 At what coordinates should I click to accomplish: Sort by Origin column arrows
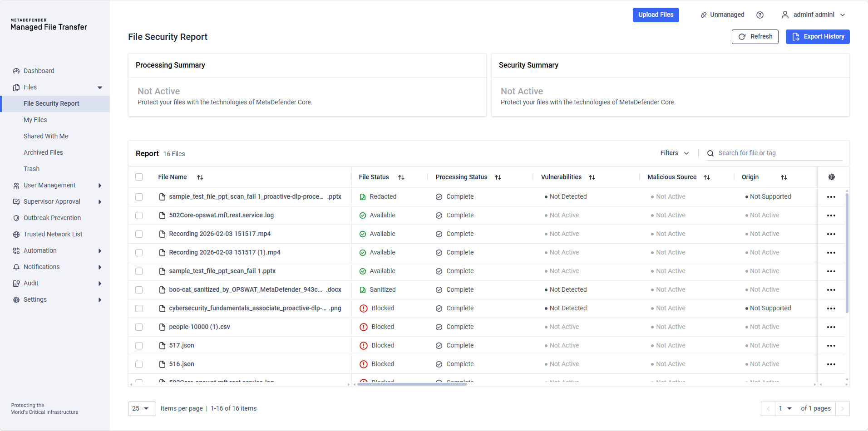pos(784,177)
